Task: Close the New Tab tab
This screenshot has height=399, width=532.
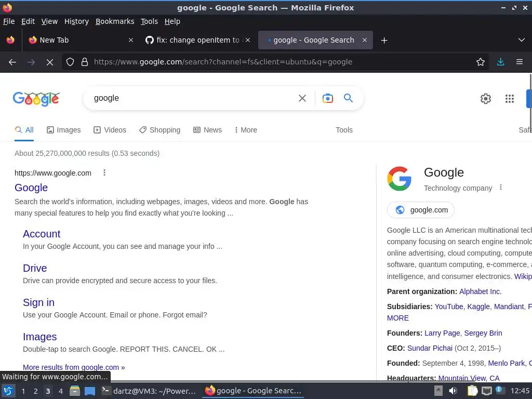Action: point(131,40)
